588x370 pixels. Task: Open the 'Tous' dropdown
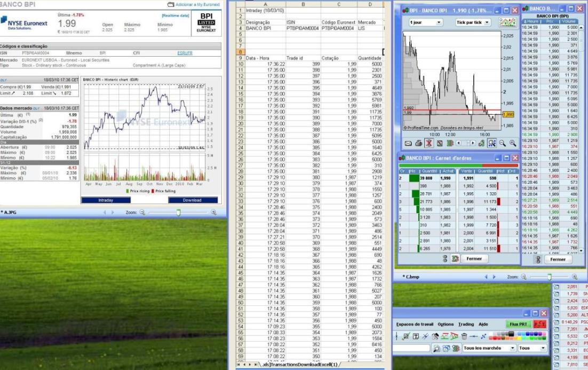(x=532, y=348)
